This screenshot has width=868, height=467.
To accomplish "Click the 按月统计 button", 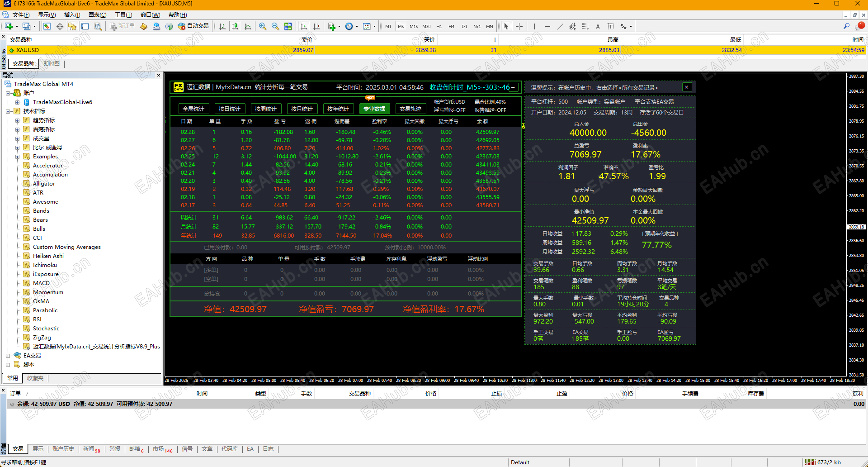I will point(302,109).
